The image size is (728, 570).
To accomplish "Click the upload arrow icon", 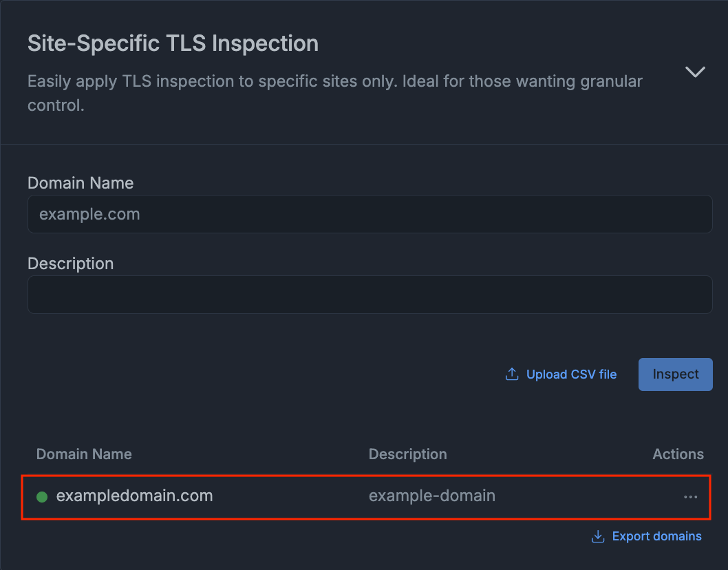I will pyautogui.click(x=512, y=374).
